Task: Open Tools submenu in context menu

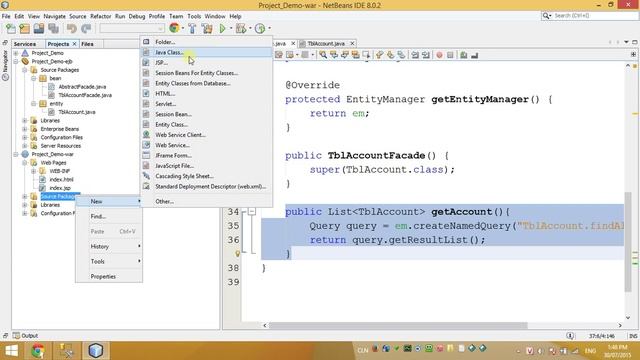Action: [x=109, y=261]
